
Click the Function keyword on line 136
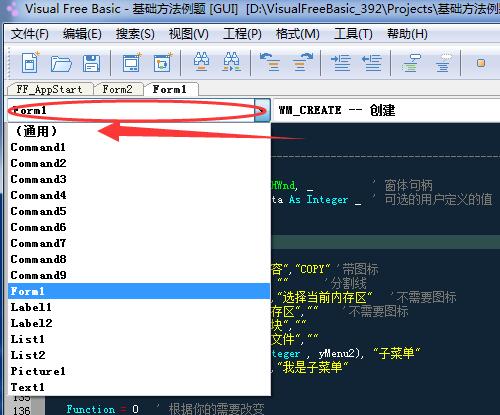click(x=91, y=409)
